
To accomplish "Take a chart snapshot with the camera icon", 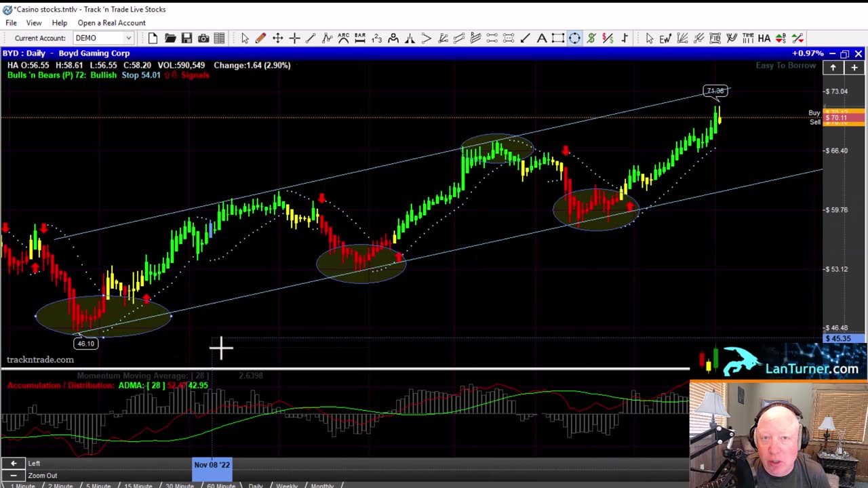I will pos(203,39).
